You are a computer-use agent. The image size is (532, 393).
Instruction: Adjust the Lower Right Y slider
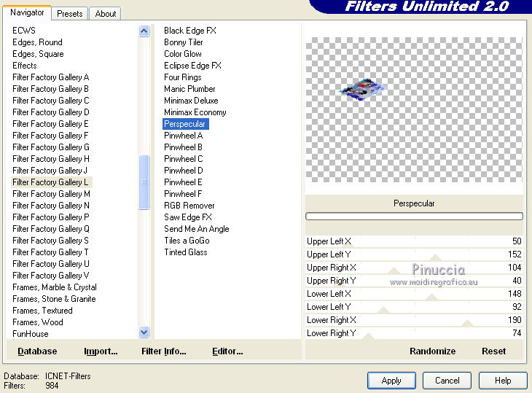[x=414, y=333]
